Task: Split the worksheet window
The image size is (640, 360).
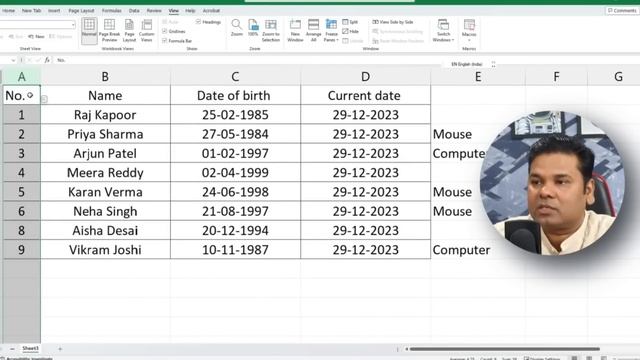Action: (350, 22)
